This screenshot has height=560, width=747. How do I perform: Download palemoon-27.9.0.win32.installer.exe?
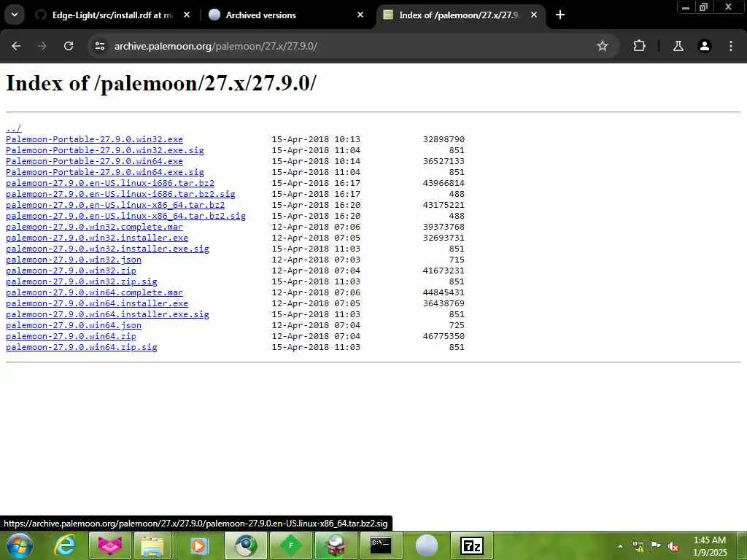click(x=97, y=238)
